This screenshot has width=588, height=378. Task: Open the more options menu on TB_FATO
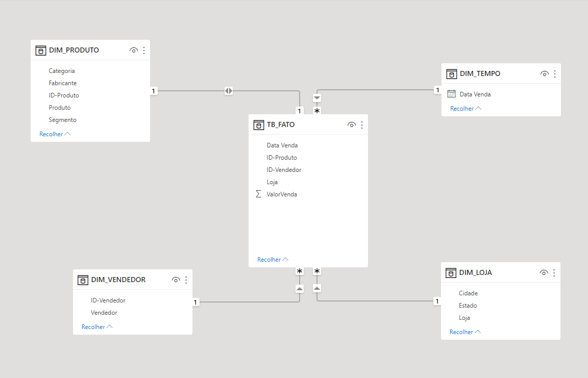[362, 124]
